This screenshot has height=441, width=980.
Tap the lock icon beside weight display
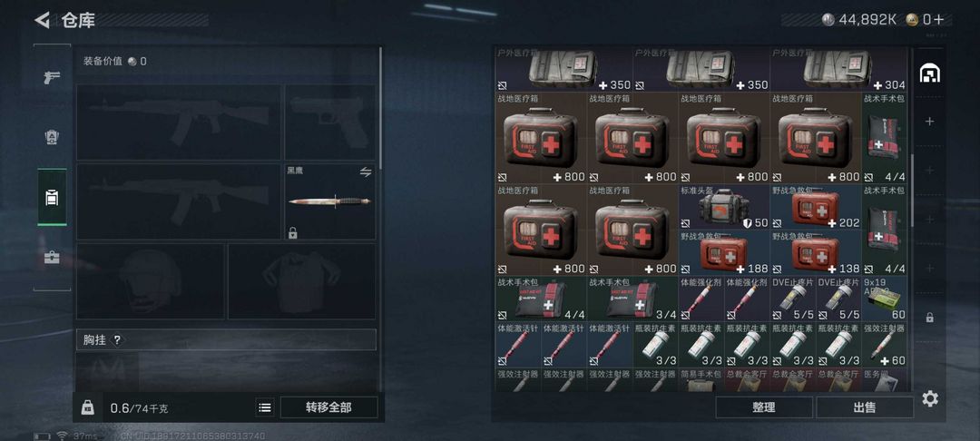(x=87, y=407)
